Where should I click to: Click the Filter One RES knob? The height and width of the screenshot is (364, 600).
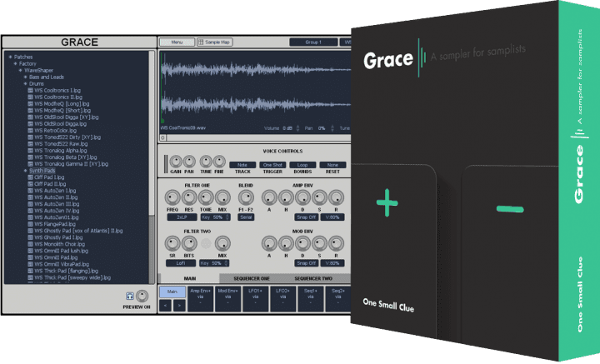189,197
